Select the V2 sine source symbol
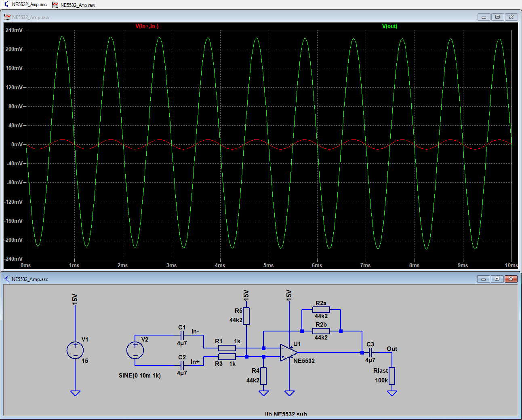This screenshot has width=522, height=420. coord(135,350)
